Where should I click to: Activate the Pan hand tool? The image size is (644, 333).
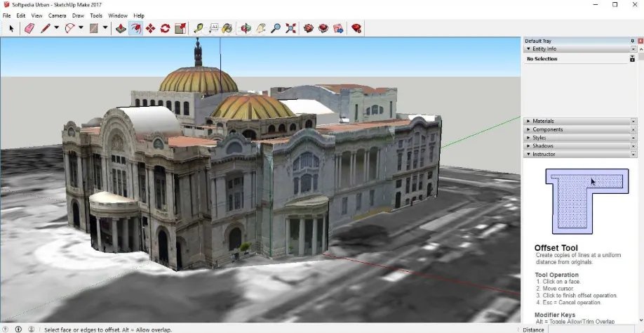tap(261, 28)
